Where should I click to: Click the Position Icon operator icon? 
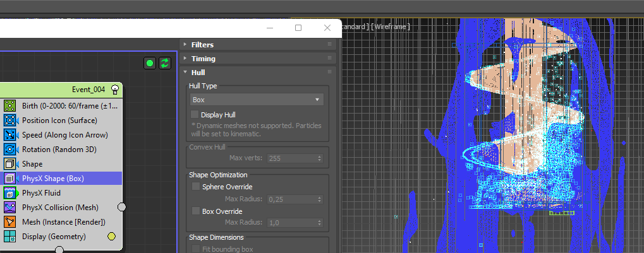point(9,120)
